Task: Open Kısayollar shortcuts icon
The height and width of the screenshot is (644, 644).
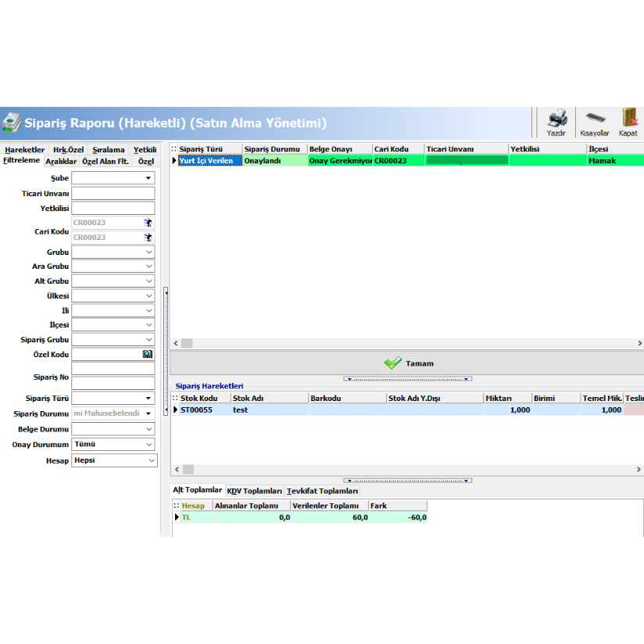Action: [x=595, y=116]
